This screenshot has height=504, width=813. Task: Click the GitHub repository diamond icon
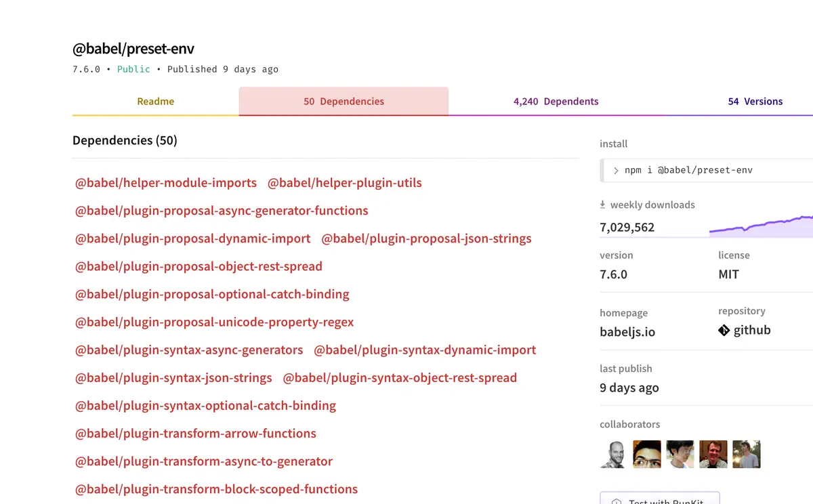pyautogui.click(x=724, y=331)
